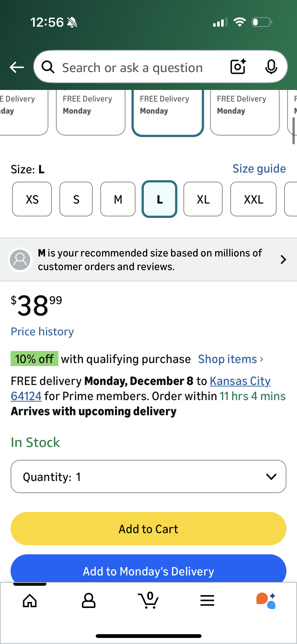Viewport: 297px width, 644px height.
Task: Choose size XL
Action: tap(203, 199)
